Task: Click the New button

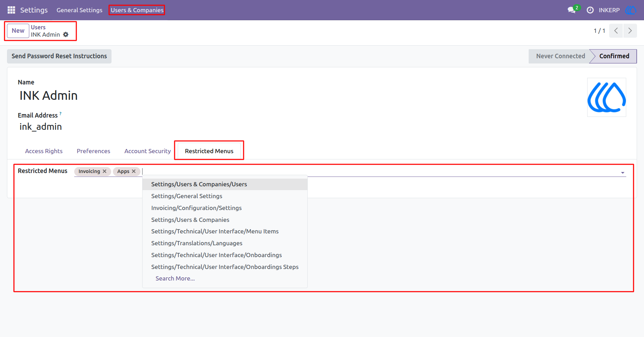Action: coord(18,31)
